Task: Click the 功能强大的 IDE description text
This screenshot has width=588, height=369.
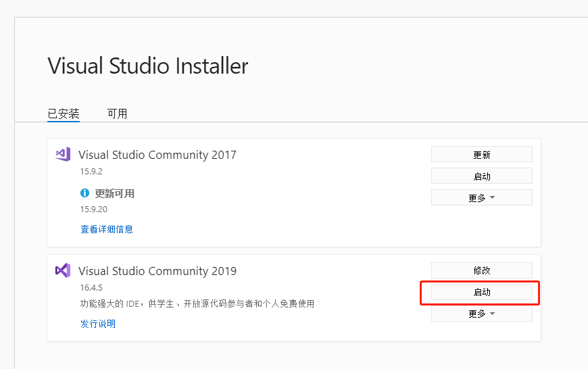Action: click(x=197, y=303)
